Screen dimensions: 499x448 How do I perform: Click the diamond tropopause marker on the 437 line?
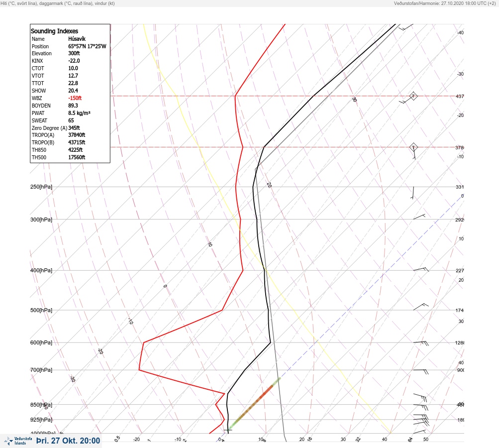click(x=413, y=96)
